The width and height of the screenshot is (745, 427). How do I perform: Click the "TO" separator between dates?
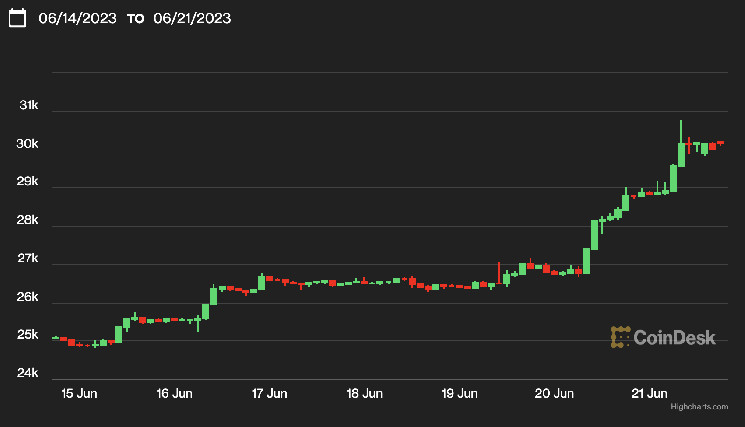pyautogui.click(x=136, y=19)
